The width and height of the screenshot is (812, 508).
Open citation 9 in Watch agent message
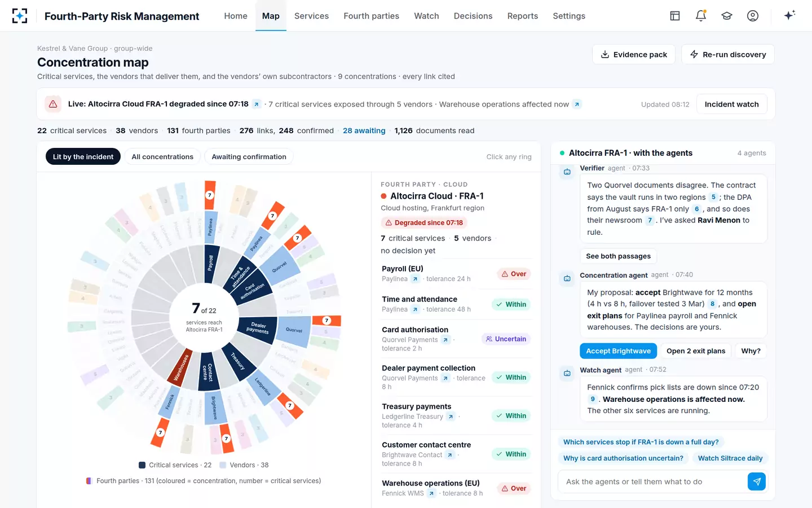[593, 399]
